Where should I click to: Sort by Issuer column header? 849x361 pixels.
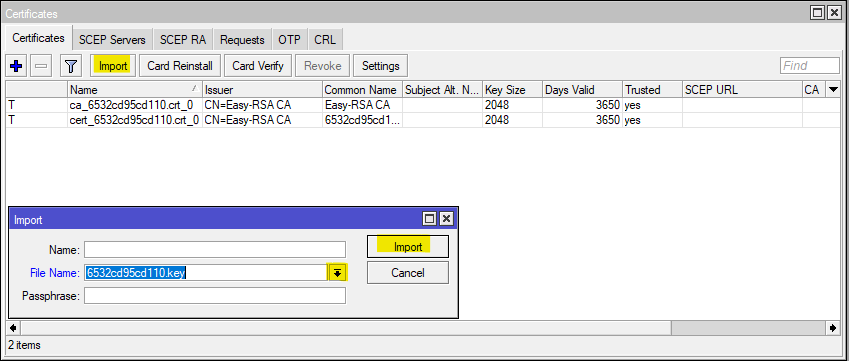pyautogui.click(x=262, y=89)
